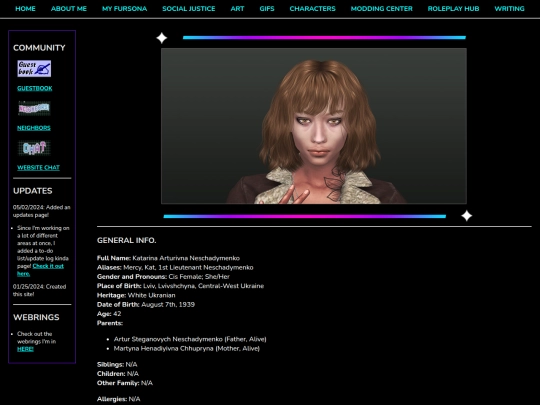540x405 pixels.
Task: Click Place of Birth line
Action: [x=180, y=286]
